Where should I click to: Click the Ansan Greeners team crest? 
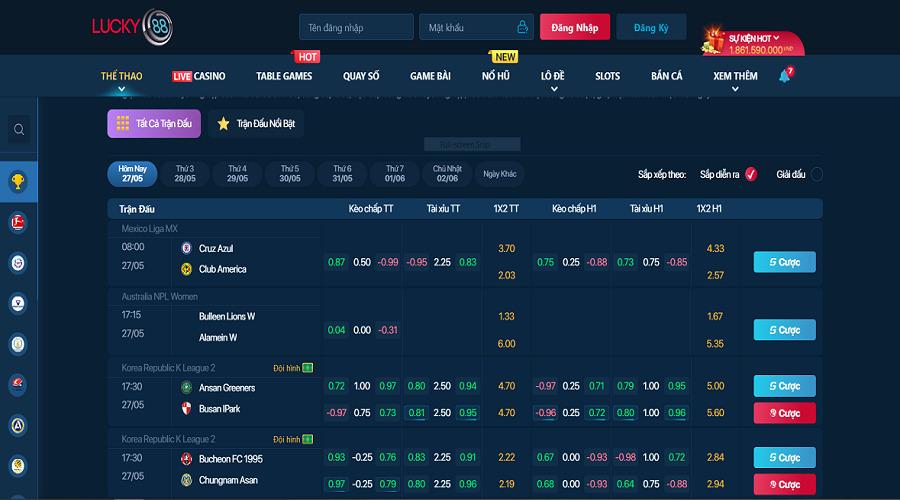click(x=187, y=387)
